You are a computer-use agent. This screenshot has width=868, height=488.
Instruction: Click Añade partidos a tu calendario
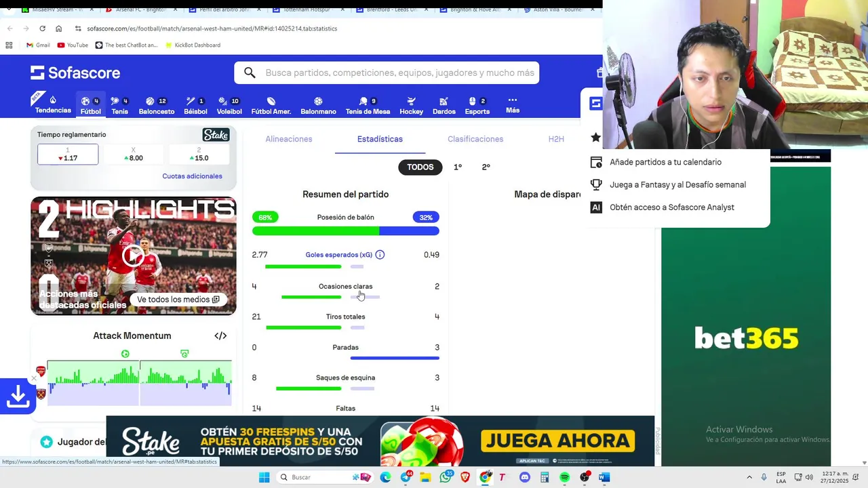[665, 162]
